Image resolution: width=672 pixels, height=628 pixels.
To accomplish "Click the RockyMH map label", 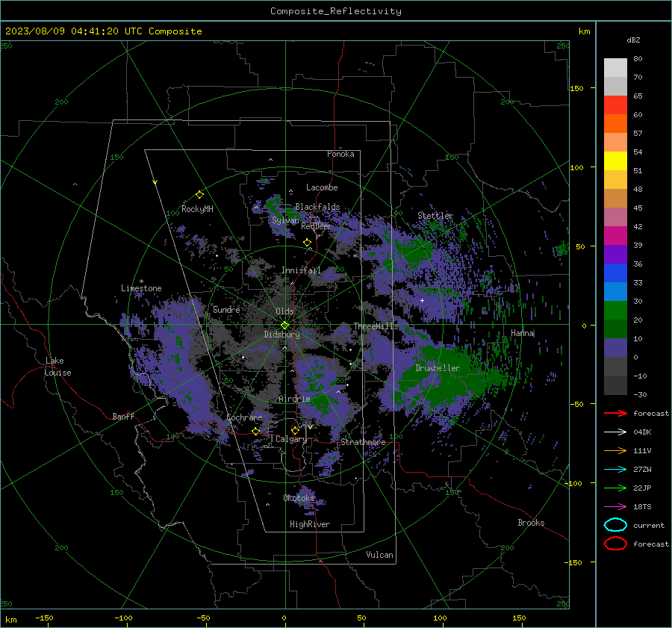I will [197, 209].
